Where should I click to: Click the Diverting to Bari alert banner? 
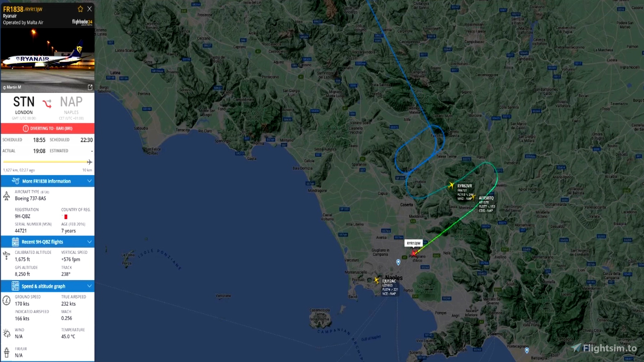click(47, 128)
